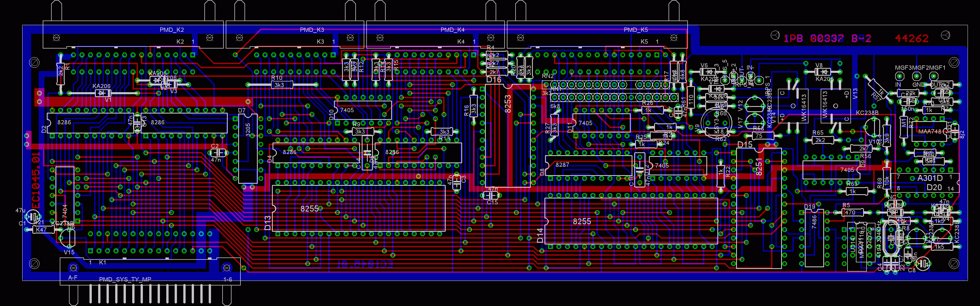Select the R58 75 ohm resistor
Viewport: 980px width, 306px height.
coord(759,136)
